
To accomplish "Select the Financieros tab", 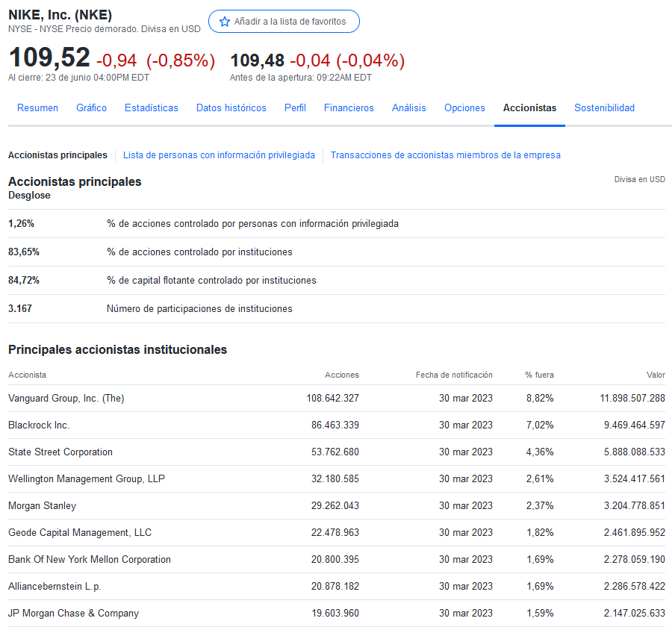I will 349,108.
